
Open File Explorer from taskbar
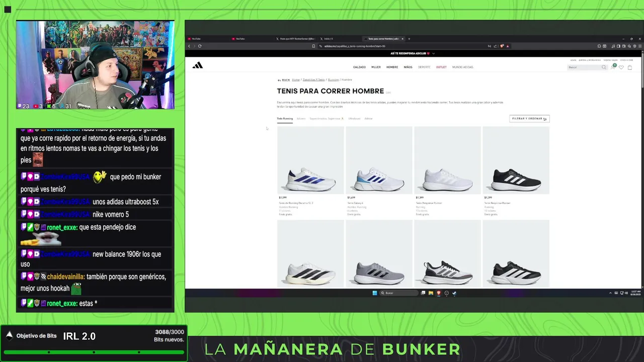[x=431, y=293]
